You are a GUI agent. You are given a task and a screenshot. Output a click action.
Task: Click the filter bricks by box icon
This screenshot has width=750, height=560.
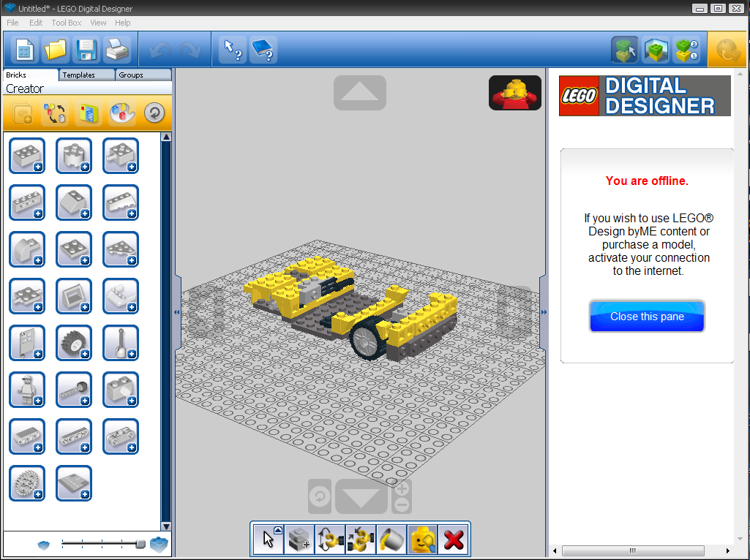pyautogui.click(x=89, y=113)
